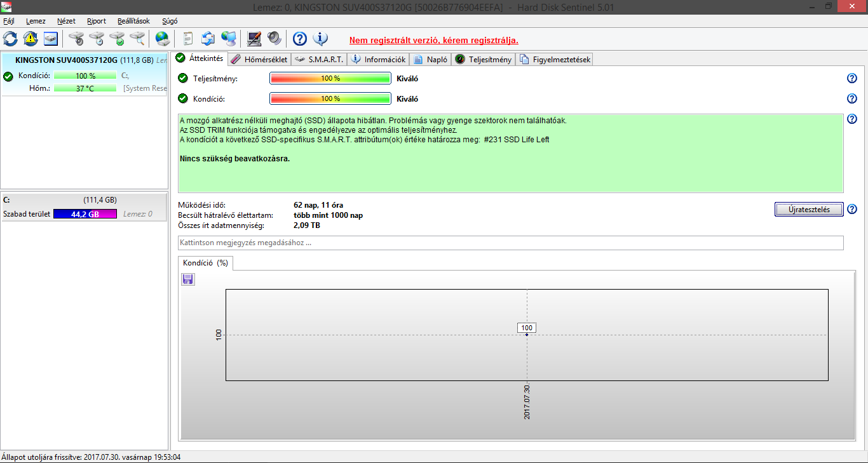Click the C: free space 44,2 GB bar
868x463 pixels.
click(x=85, y=214)
